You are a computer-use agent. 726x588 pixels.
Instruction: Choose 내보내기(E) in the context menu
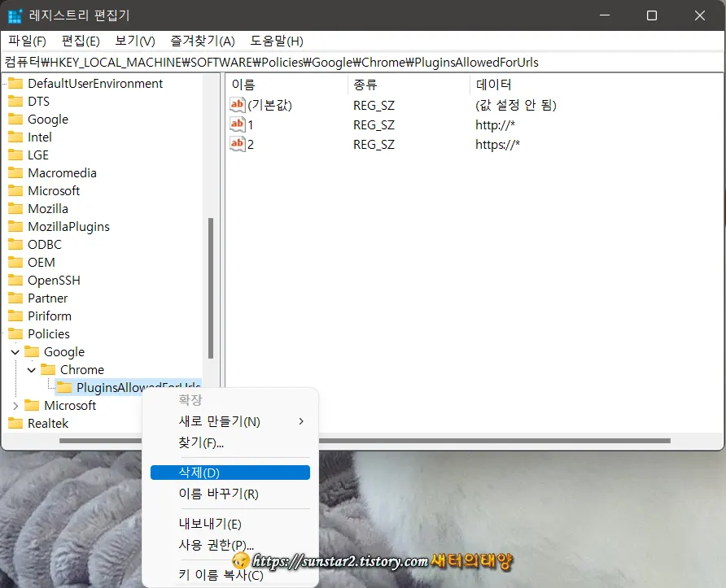[x=230, y=524]
